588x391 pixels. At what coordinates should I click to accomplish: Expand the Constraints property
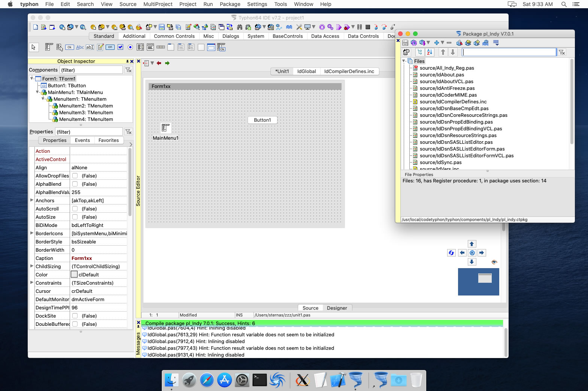32,282
